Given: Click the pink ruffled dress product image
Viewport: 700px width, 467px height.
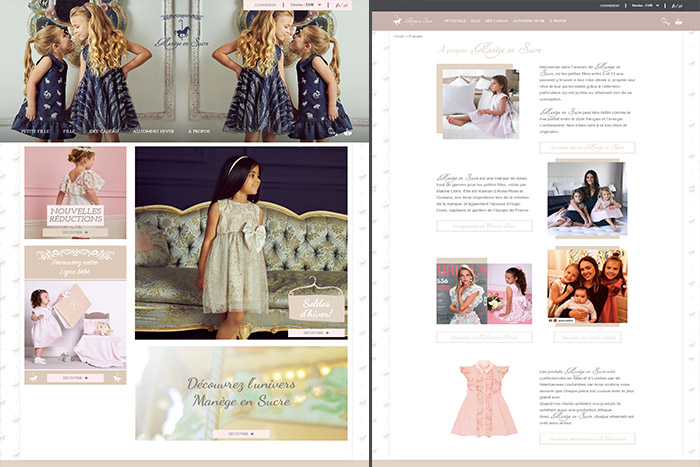Looking at the screenshot, I should coord(484,398).
